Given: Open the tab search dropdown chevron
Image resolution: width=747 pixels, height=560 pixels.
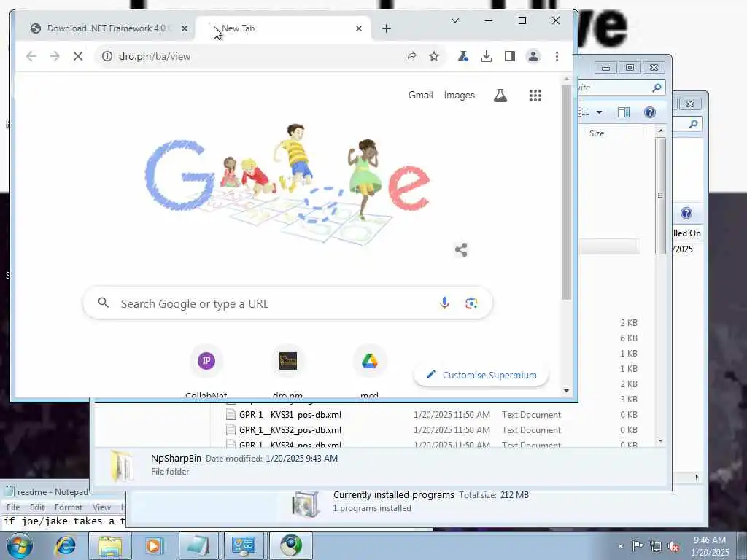Looking at the screenshot, I should pos(455,20).
